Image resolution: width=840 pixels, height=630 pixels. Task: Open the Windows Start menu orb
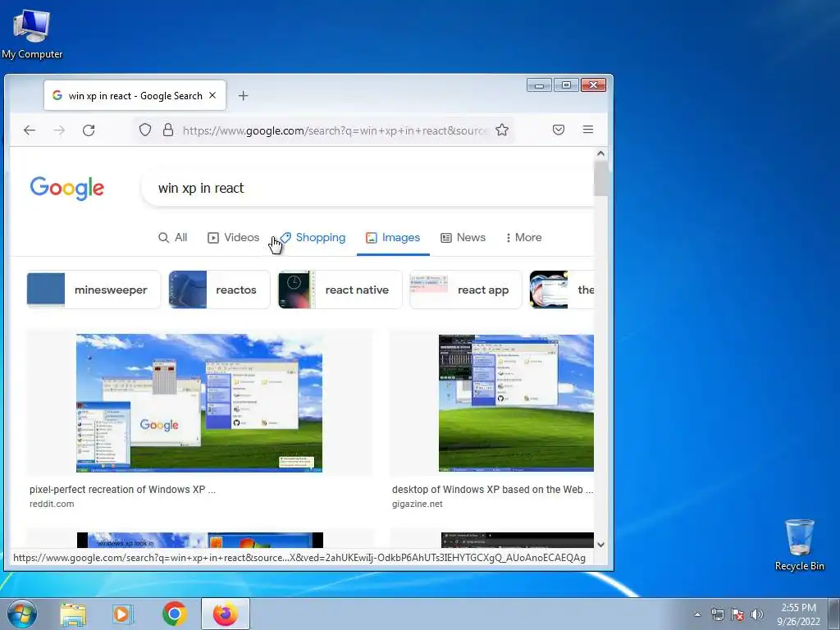[22, 614]
